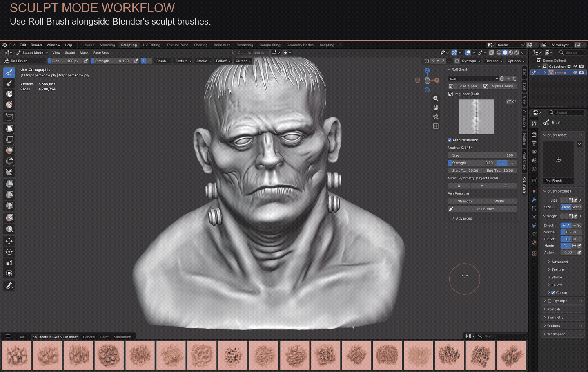Adjust the Strength slider in tool header
The image size is (588, 372).
(x=111, y=61)
